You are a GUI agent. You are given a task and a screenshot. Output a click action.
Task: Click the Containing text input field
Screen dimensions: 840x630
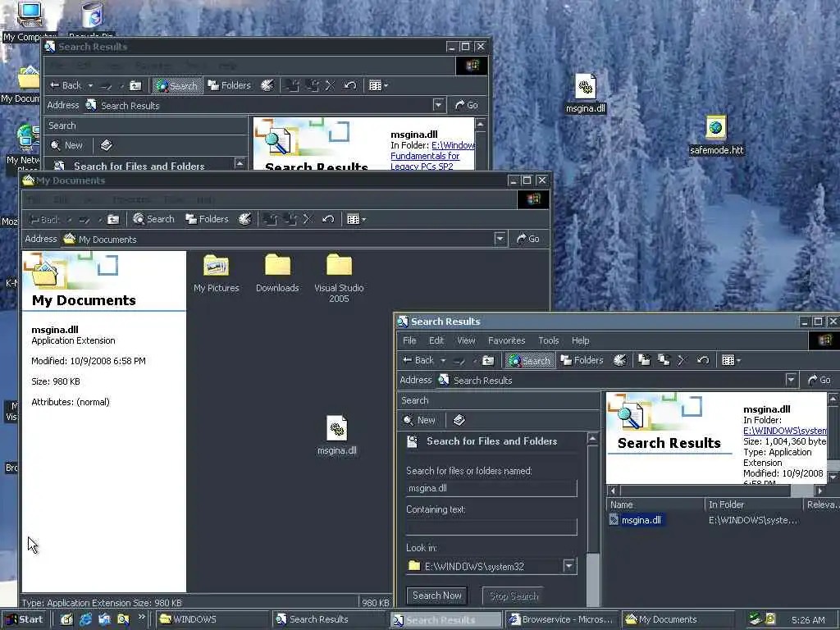(491, 527)
